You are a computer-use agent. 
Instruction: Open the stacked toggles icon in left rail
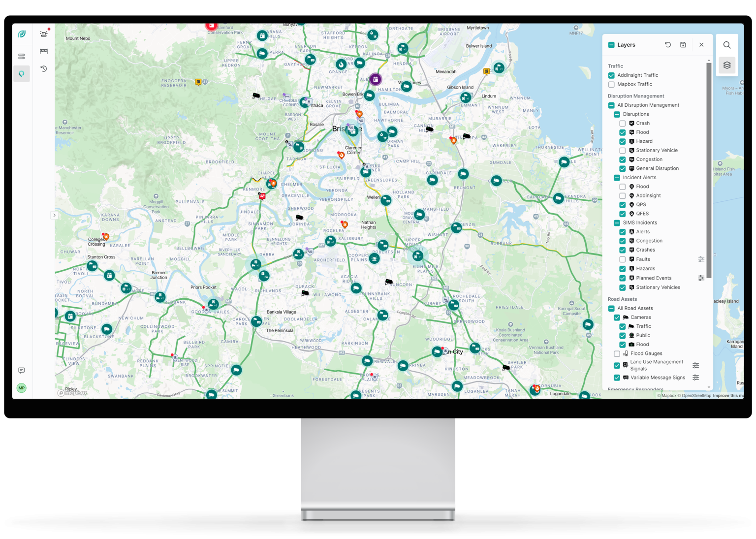click(x=22, y=57)
